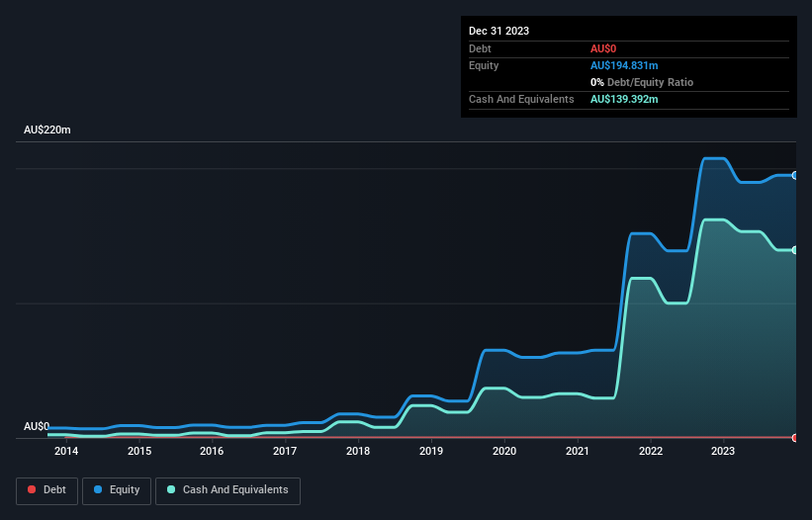This screenshot has height=520, width=812.
Task: Click the Debt row label in tooltip
Action: (480, 48)
